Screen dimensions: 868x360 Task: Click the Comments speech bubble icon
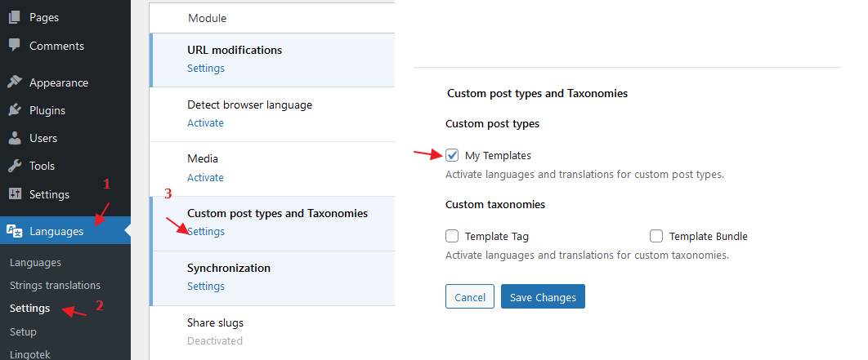click(x=15, y=46)
